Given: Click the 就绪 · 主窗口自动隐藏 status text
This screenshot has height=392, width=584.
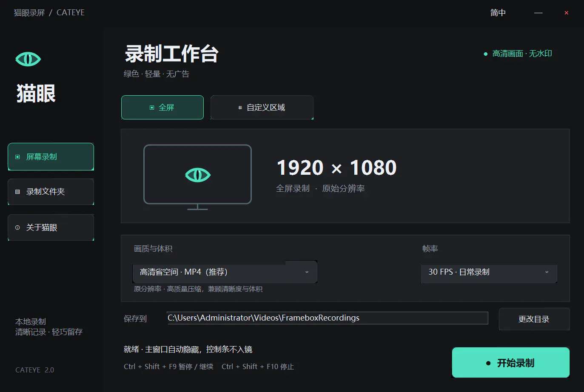Looking at the screenshot, I should click(188, 349).
